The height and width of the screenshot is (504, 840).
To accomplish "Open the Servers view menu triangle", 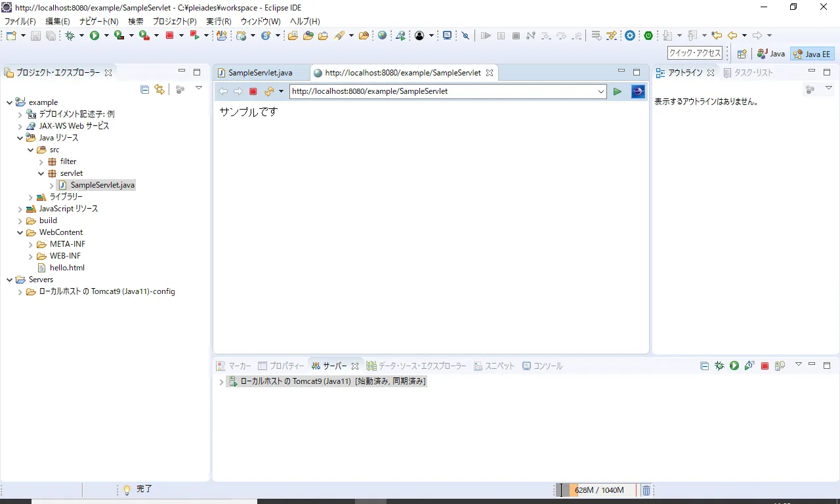I will [x=799, y=364].
